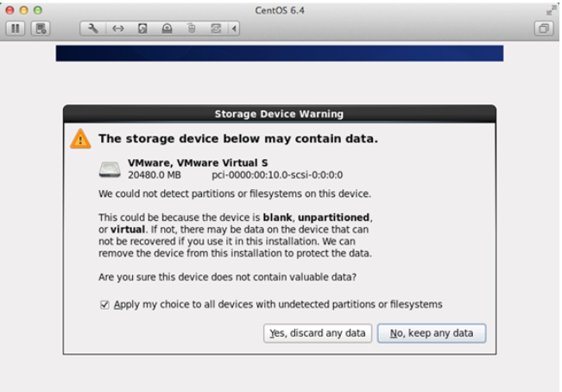Click No, keep any data
This screenshot has height=392, width=562.
(x=432, y=333)
